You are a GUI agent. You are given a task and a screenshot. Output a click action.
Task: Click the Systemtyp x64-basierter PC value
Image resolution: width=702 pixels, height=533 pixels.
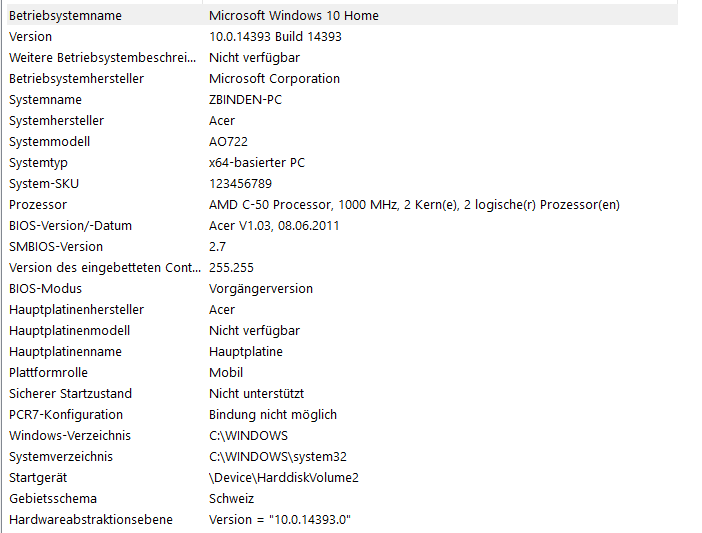257,163
